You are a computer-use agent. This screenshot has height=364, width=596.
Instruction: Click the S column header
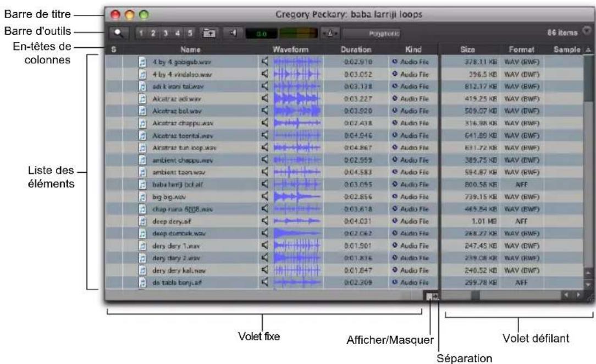click(114, 49)
